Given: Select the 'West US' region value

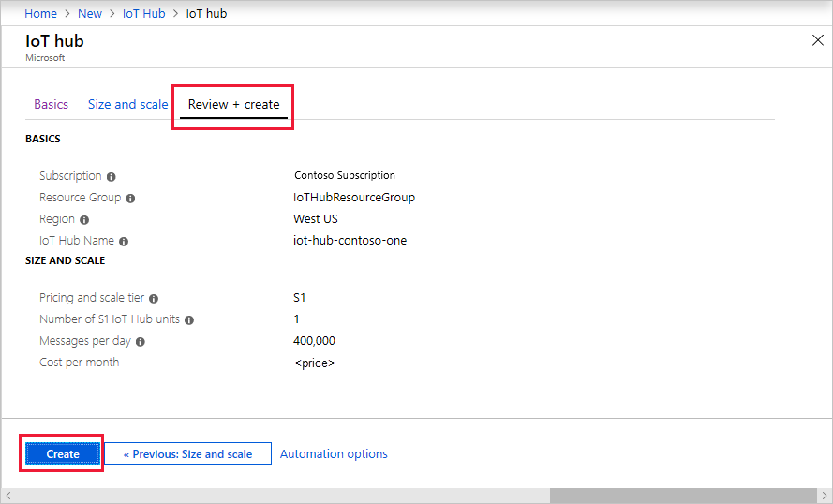Looking at the screenshot, I should [x=316, y=219].
